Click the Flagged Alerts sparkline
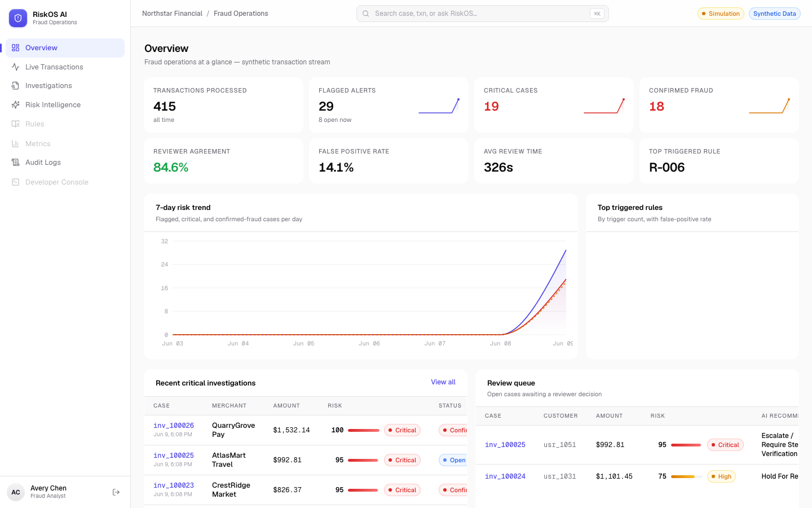This screenshot has height=508, width=812. coord(439,106)
